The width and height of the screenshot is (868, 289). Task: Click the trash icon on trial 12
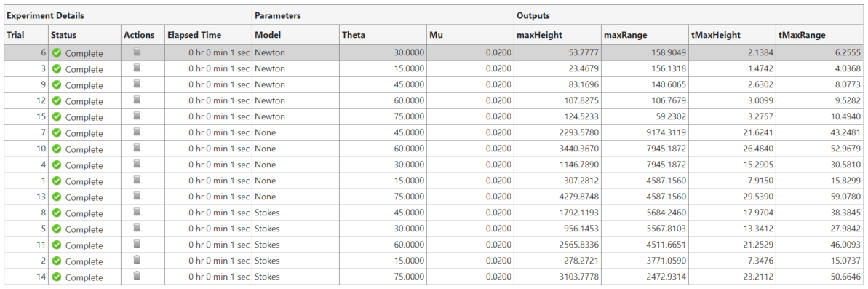pyautogui.click(x=137, y=100)
